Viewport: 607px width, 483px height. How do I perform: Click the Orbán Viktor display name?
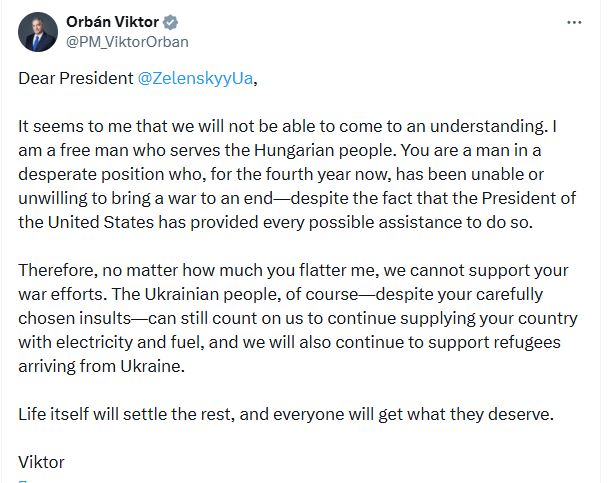pos(111,23)
